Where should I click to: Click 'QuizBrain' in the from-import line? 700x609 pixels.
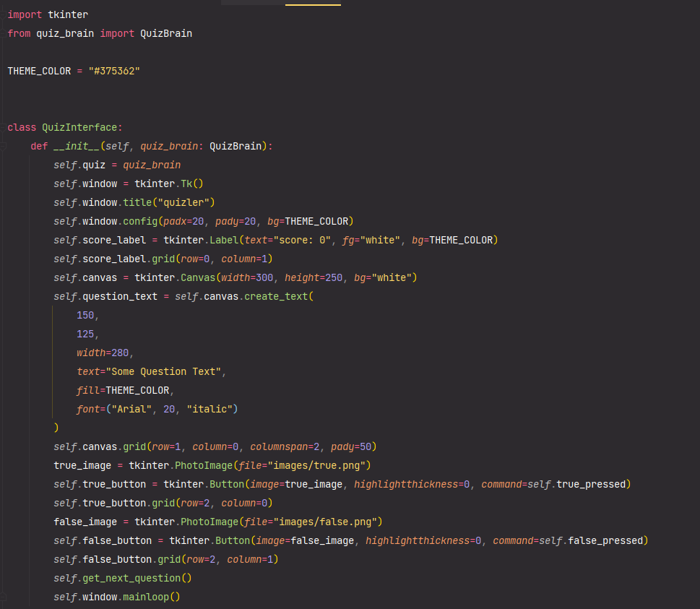(166, 33)
